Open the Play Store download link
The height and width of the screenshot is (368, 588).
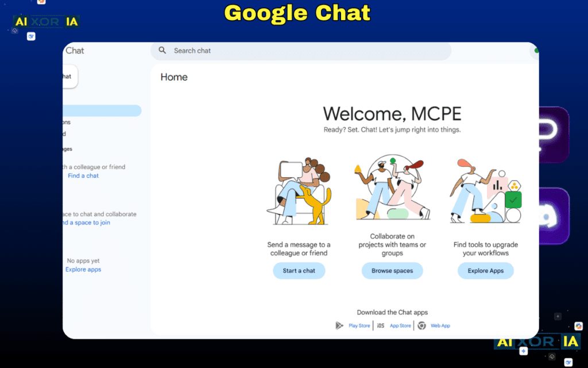coord(359,325)
